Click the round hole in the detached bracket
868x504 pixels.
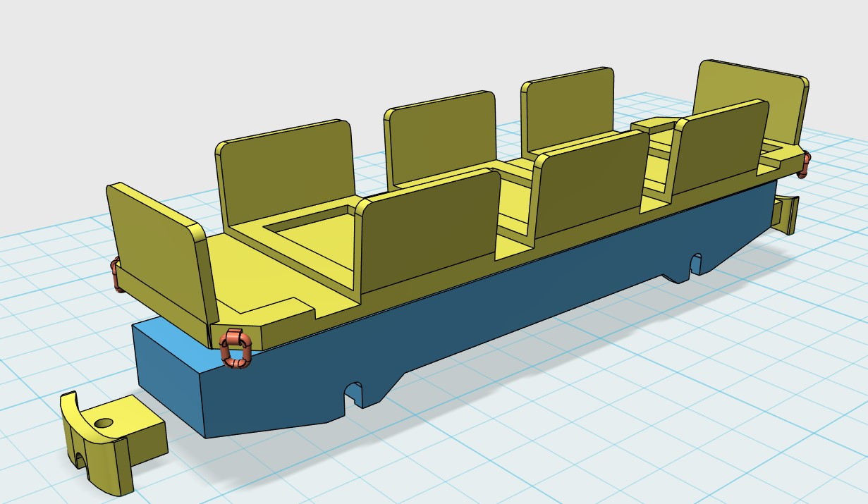click(x=104, y=424)
